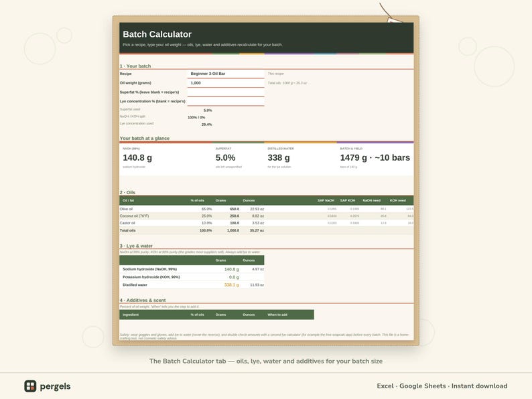Select the empty Superfat % input field
This screenshot has height=399, width=532.
click(x=226, y=92)
